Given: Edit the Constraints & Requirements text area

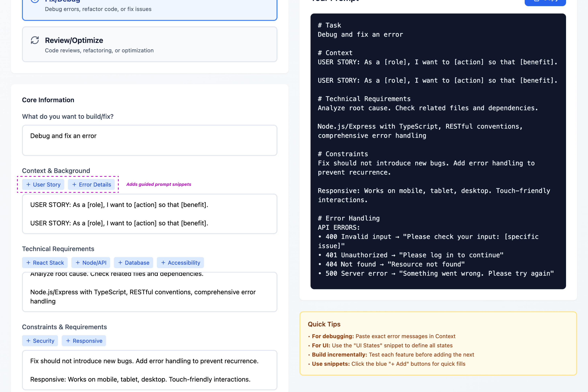Looking at the screenshot, I should click(150, 370).
